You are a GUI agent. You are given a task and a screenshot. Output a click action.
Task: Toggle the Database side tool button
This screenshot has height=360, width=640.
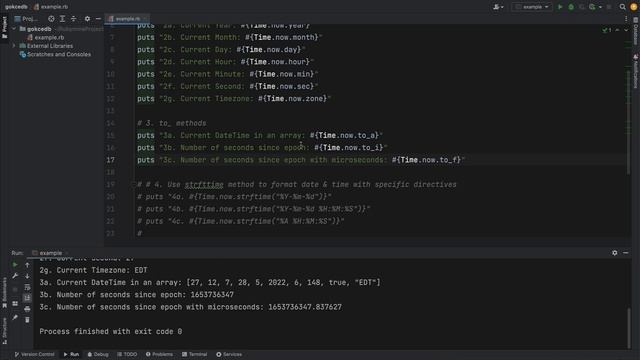tap(636, 31)
